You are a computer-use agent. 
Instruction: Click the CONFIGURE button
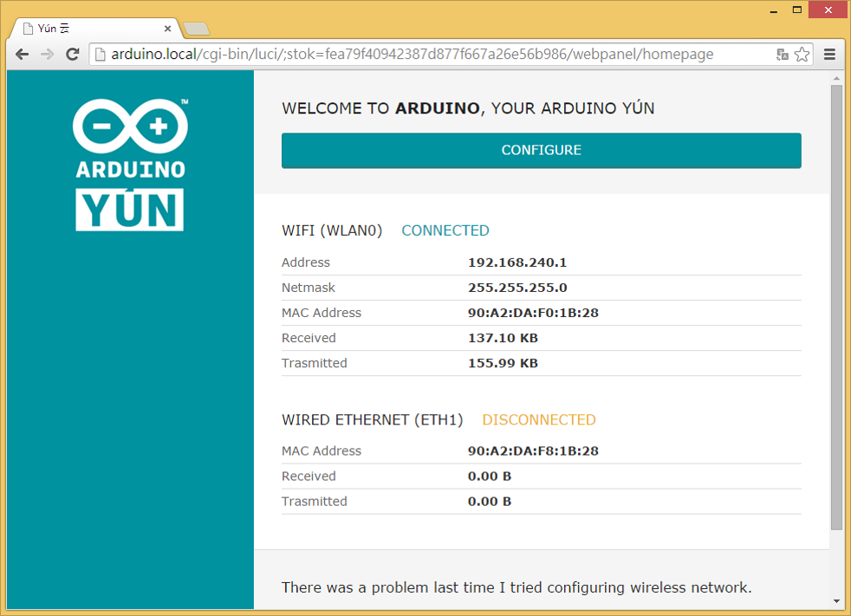(541, 151)
